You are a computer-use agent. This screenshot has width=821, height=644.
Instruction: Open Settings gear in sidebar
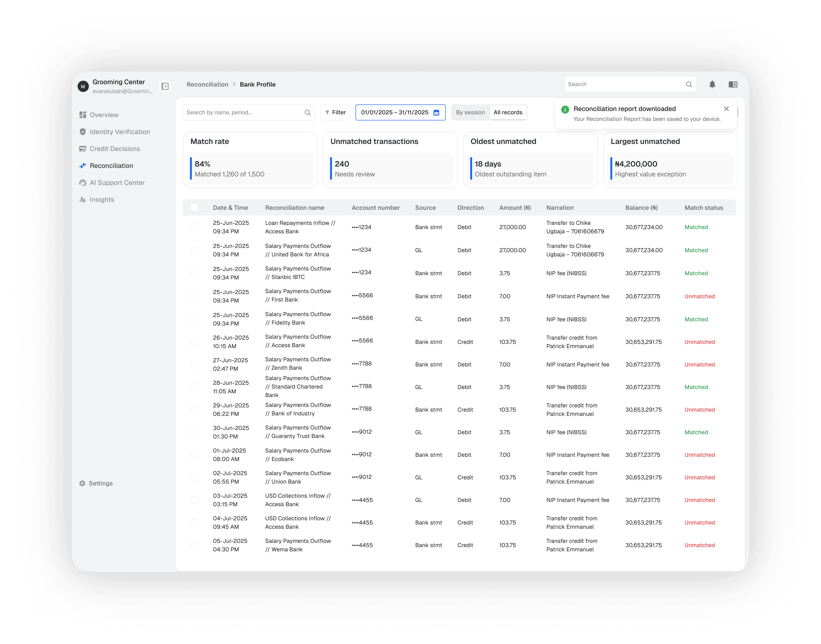83,483
